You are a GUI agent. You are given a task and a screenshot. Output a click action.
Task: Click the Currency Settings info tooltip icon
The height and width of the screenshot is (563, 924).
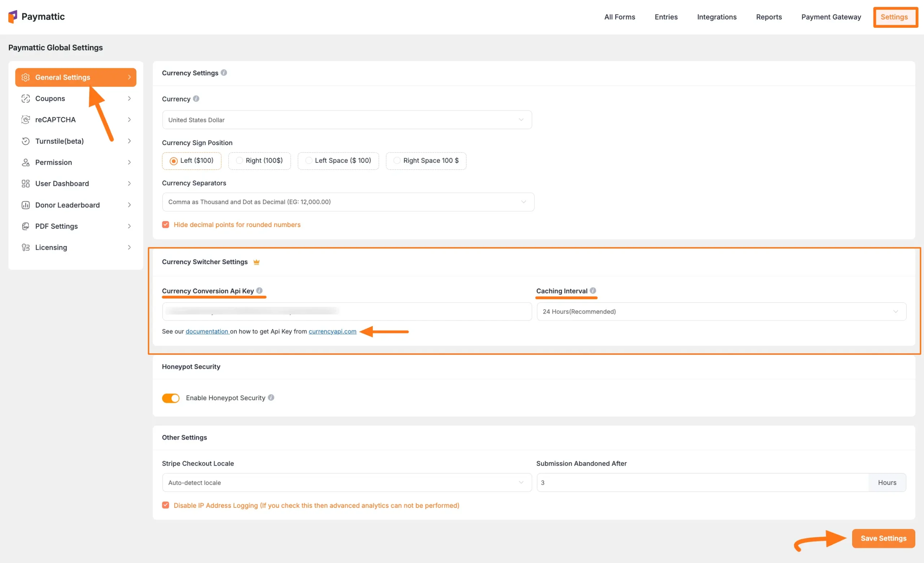tap(224, 72)
